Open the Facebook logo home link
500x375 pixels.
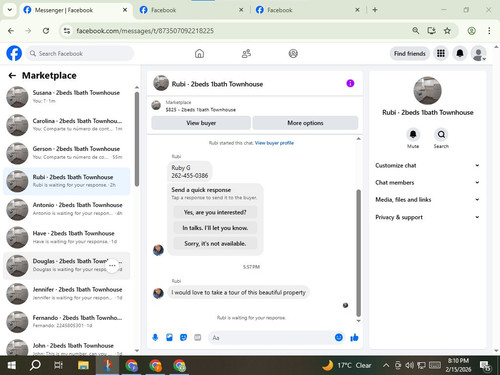(x=14, y=53)
